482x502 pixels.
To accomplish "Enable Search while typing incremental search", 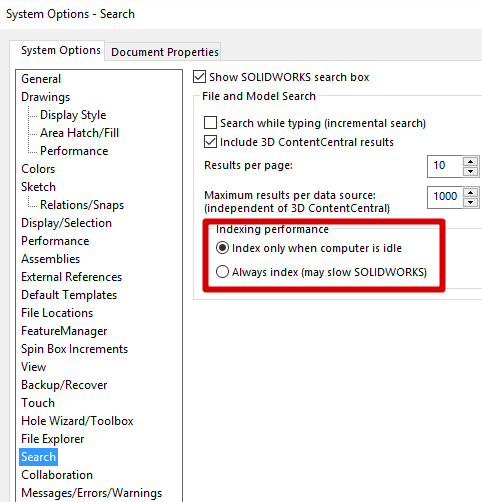I will tap(210, 123).
